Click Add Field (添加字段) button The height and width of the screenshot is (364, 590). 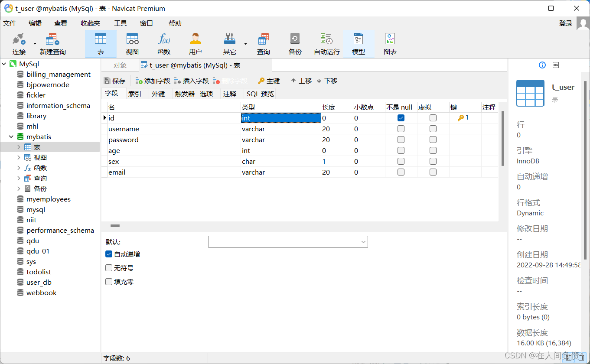pos(153,81)
